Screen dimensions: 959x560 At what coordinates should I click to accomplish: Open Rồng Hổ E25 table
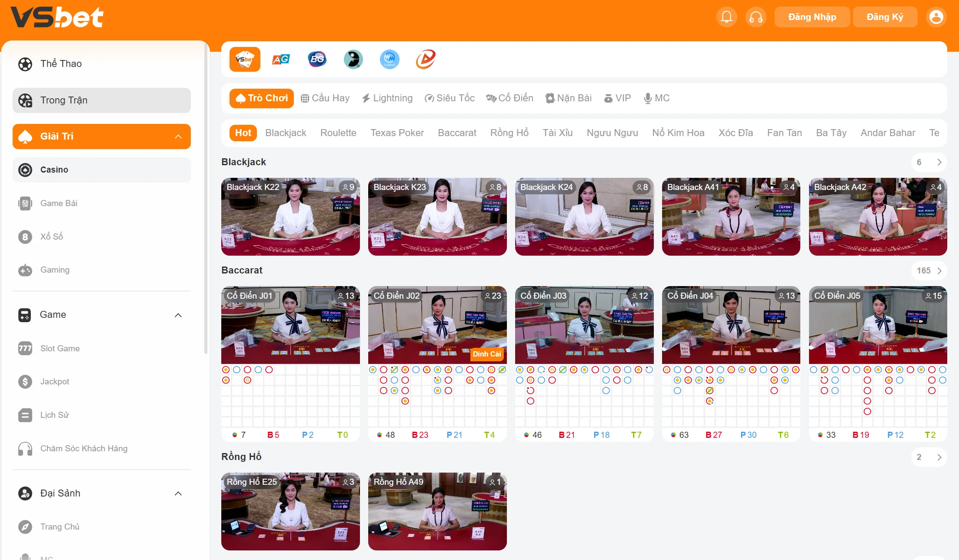(x=290, y=511)
